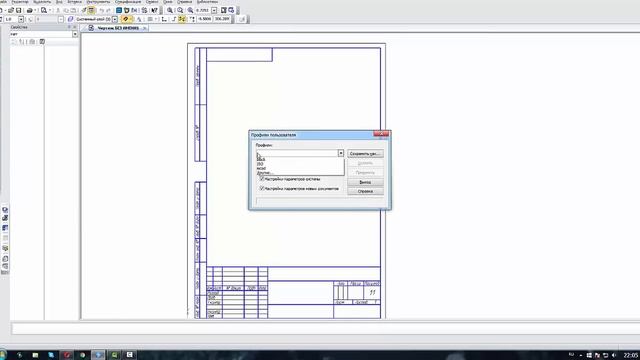Click the red app icon in taskbar

pyautogui.click(x=67, y=355)
